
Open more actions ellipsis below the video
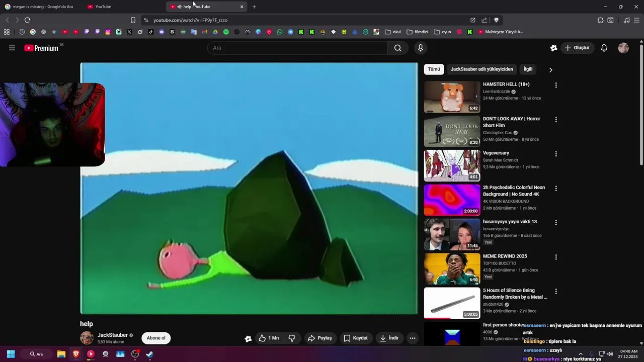413,338
